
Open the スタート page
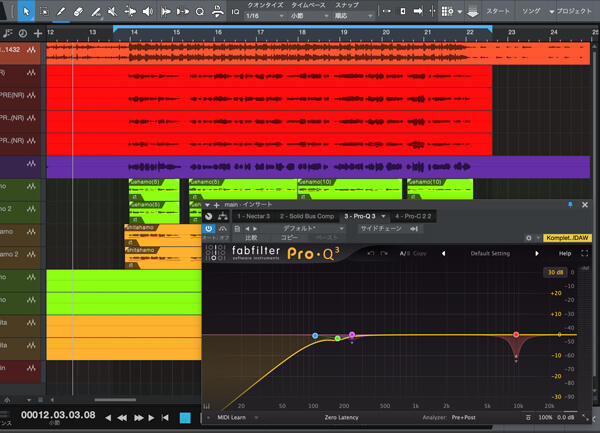click(x=498, y=11)
